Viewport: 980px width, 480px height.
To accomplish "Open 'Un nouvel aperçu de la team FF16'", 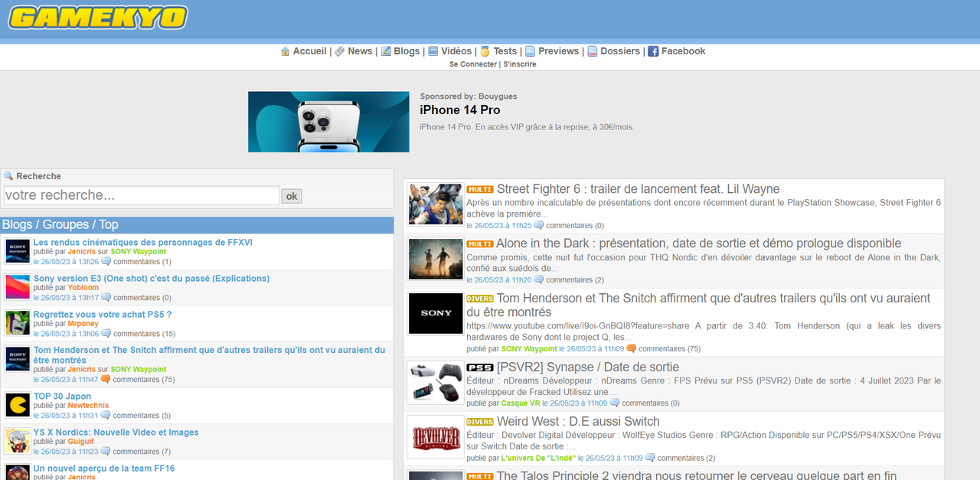I will [104, 469].
